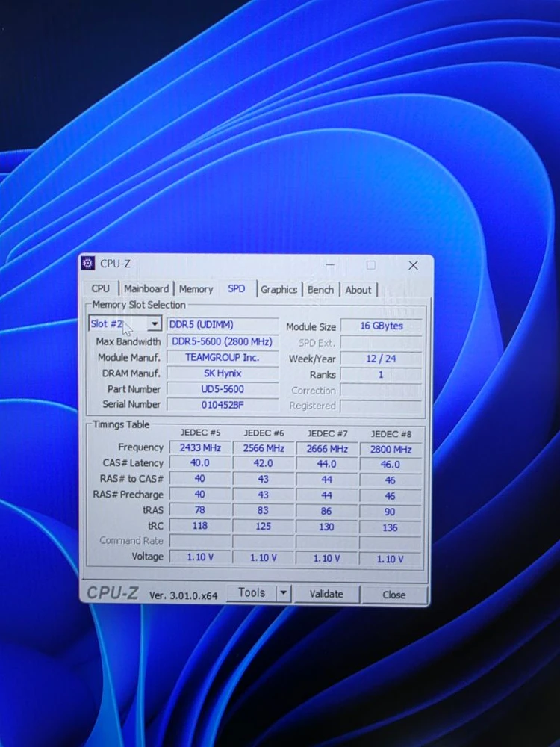Click the JEDEC #8 voltage 1.10 V cell
This screenshot has height=747, width=560.
(391, 559)
